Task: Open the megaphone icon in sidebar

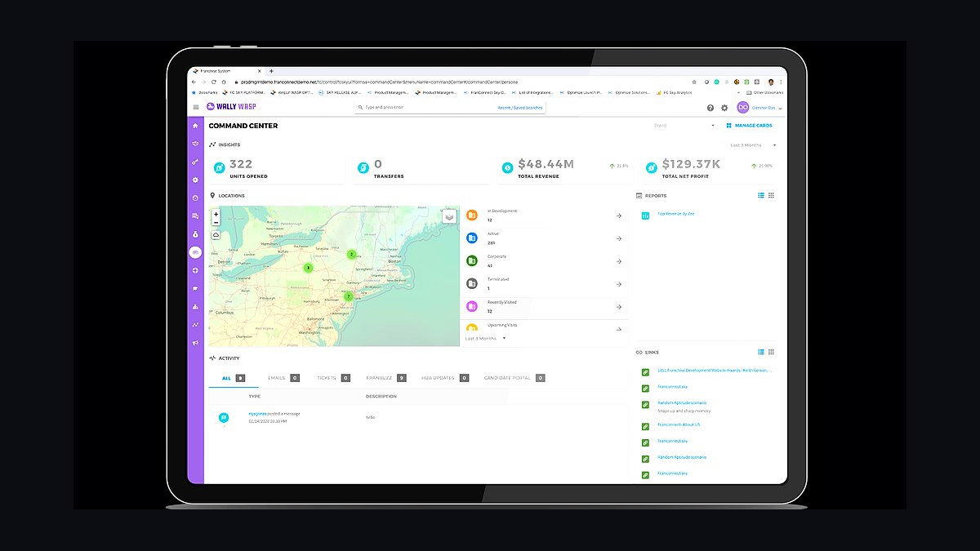Action: coord(195,343)
